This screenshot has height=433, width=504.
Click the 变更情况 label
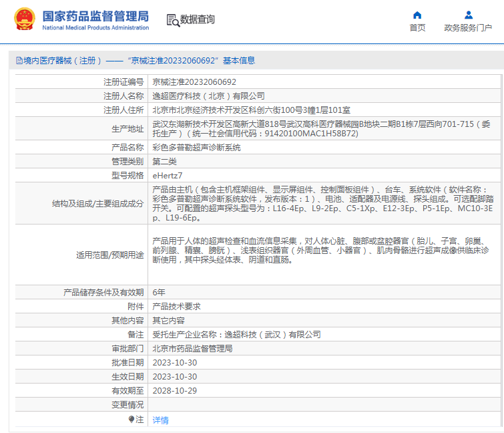(x=128, y=405)
